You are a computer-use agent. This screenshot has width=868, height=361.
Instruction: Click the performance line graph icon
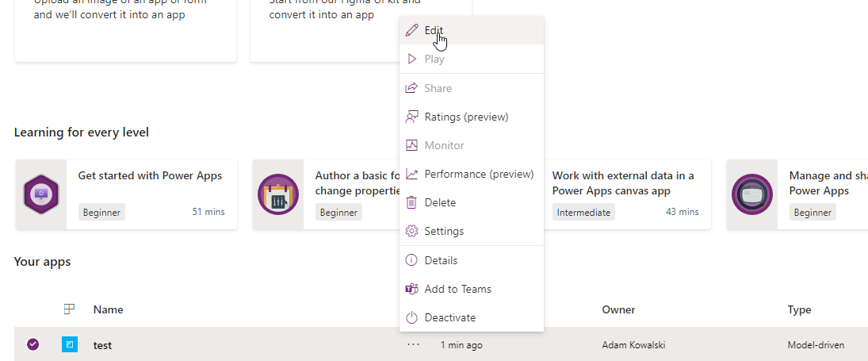pos(411,174)
